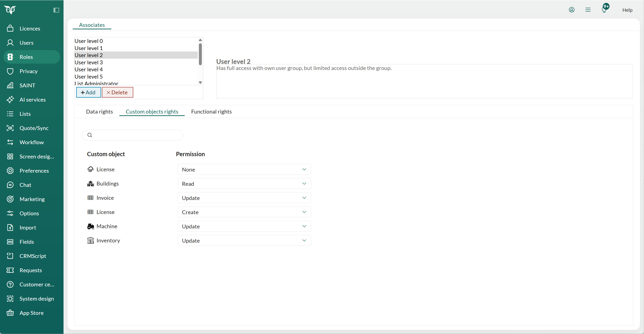This screenshot has height=334, width=644.
Task: Expand the Machine permission dropdown
Action: (x=244, y=226)
